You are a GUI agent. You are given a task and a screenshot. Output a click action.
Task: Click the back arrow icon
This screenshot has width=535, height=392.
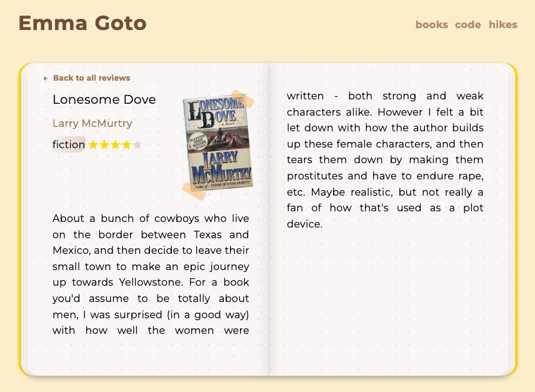[x=46, y=79]
